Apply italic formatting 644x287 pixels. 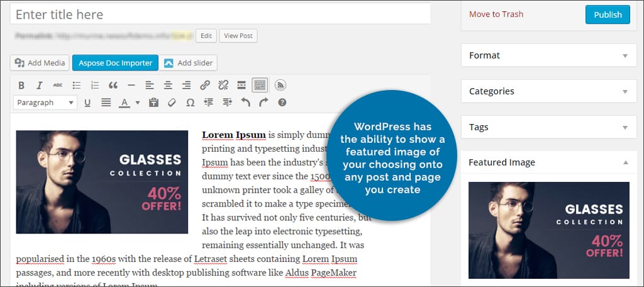coord(39,86)
